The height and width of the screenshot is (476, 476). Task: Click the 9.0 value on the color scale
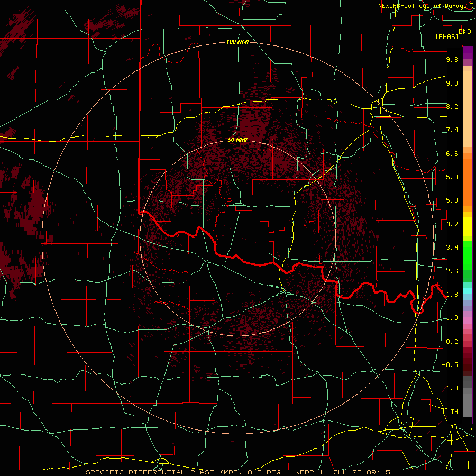point(452,84)
